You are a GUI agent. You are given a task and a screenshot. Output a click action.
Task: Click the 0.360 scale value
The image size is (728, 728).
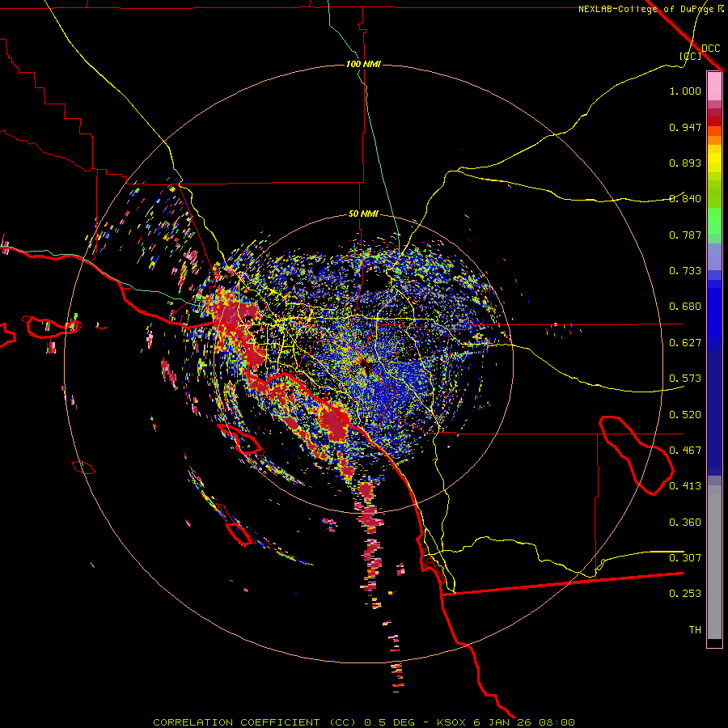(x=685, y=523)
